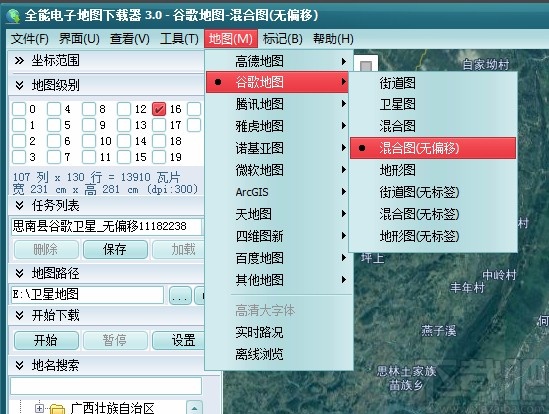
Task: Open the ArcGIS submenu
Action: point(278,192)
